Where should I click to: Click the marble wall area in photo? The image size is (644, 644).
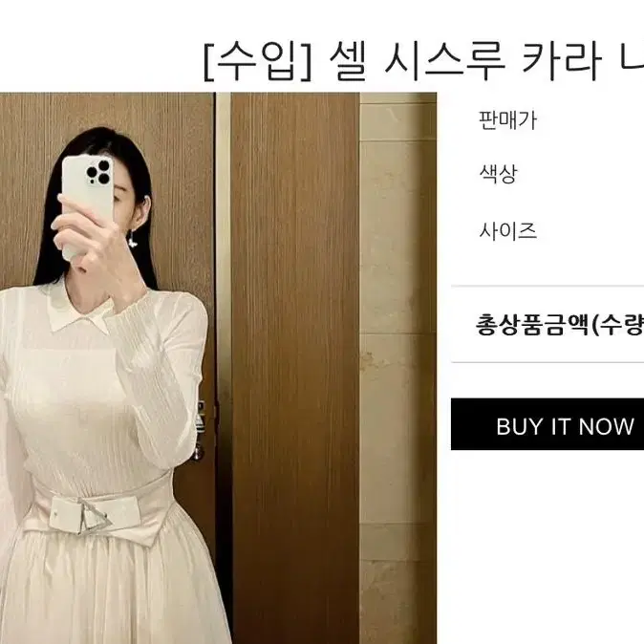pos(398,368)
